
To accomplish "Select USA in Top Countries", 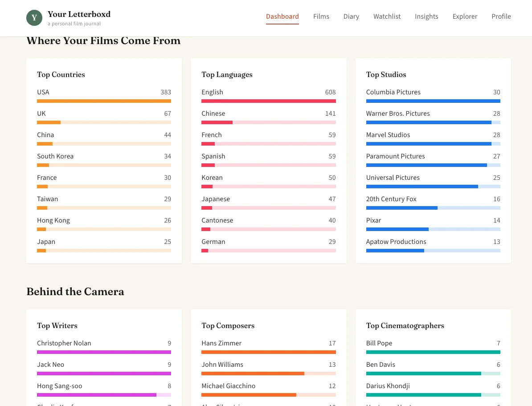I will pos(43,92).
